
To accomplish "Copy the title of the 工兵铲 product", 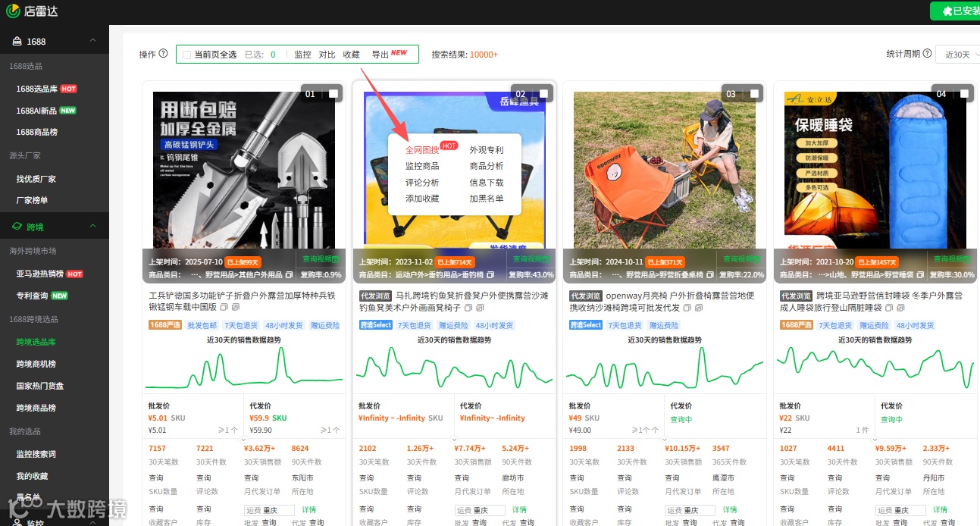I will (225, 308).
